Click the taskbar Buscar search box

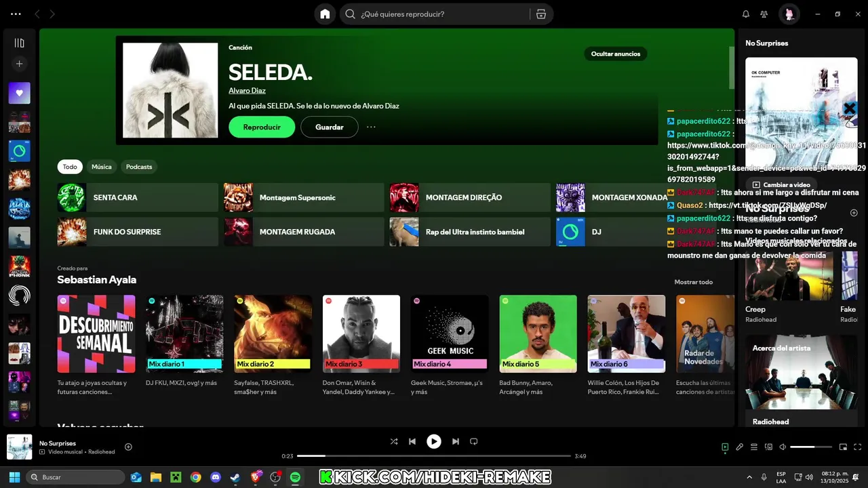tap(75, 477)
